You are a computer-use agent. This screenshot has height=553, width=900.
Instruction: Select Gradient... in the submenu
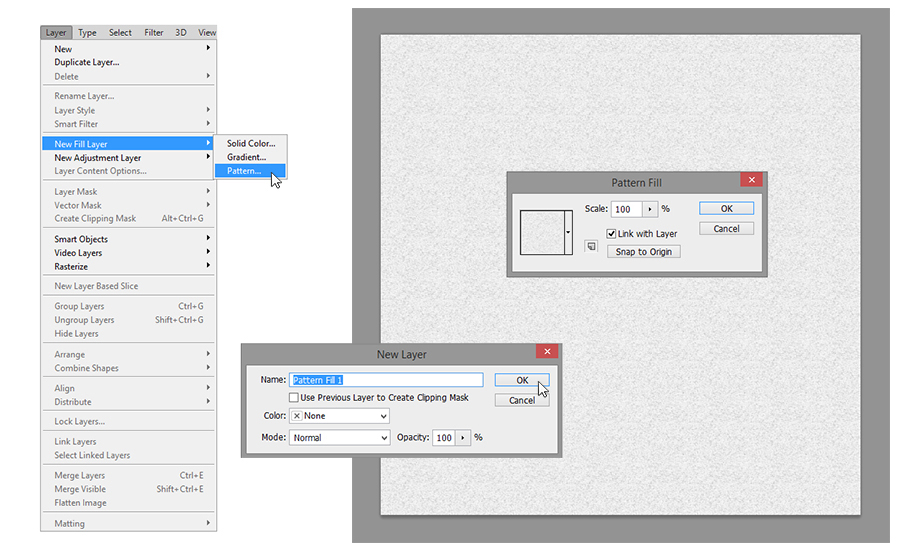pyautogui.click(x=246, y=157)
